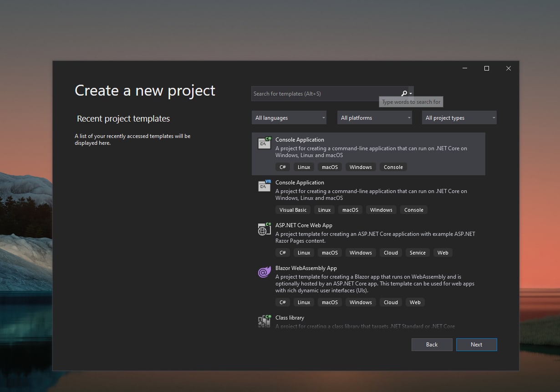560x392 pixels.
Task: Click the Visual Basic tag
Action: tap(293, 209)
